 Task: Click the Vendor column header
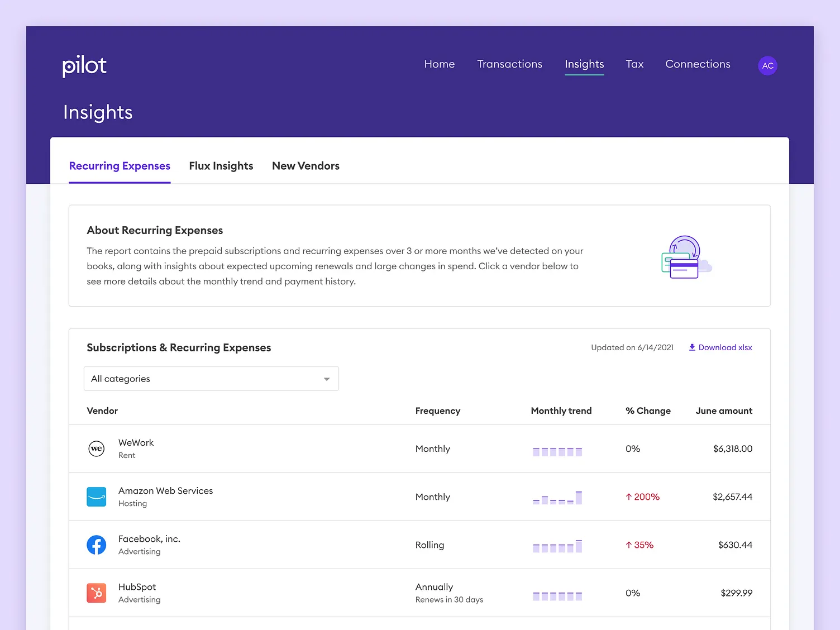point(102,411)
